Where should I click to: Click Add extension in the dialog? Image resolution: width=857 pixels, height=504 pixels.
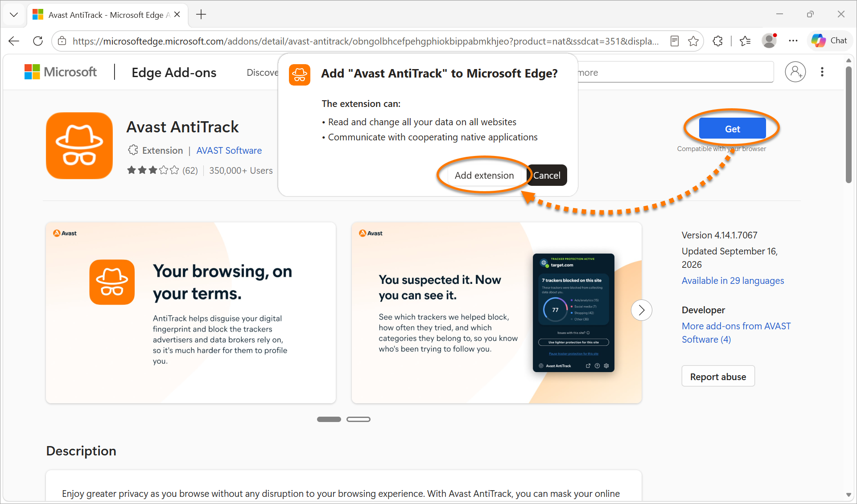[484, 175]
